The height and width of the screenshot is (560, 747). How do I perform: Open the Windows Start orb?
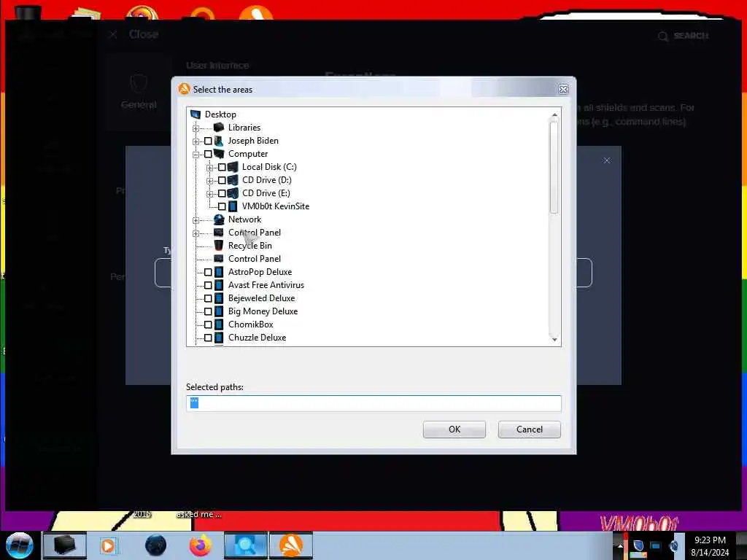click(19, 545)
